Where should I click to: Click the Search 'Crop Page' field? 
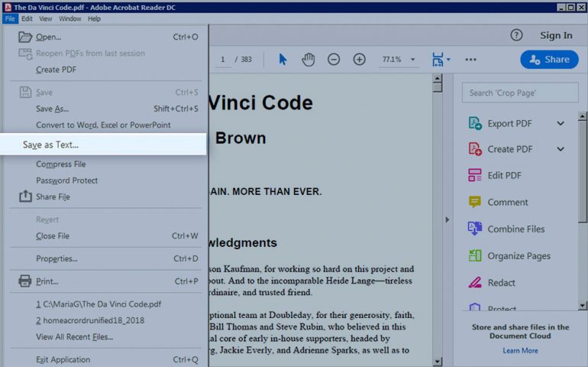point(520,93)
